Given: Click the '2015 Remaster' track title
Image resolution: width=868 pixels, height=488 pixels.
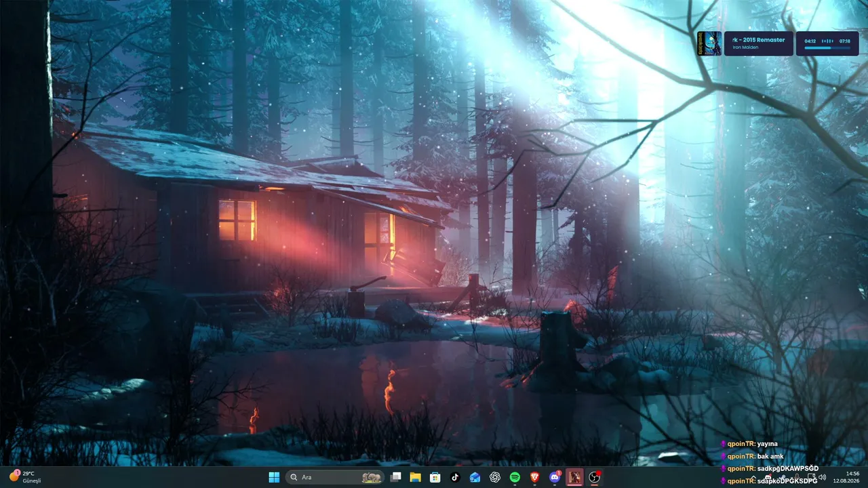Looking at the screenshot, I should point(757,40).
